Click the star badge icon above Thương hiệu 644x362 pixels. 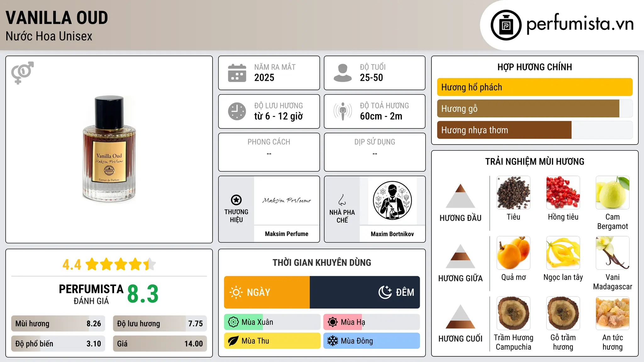[236, 200]
